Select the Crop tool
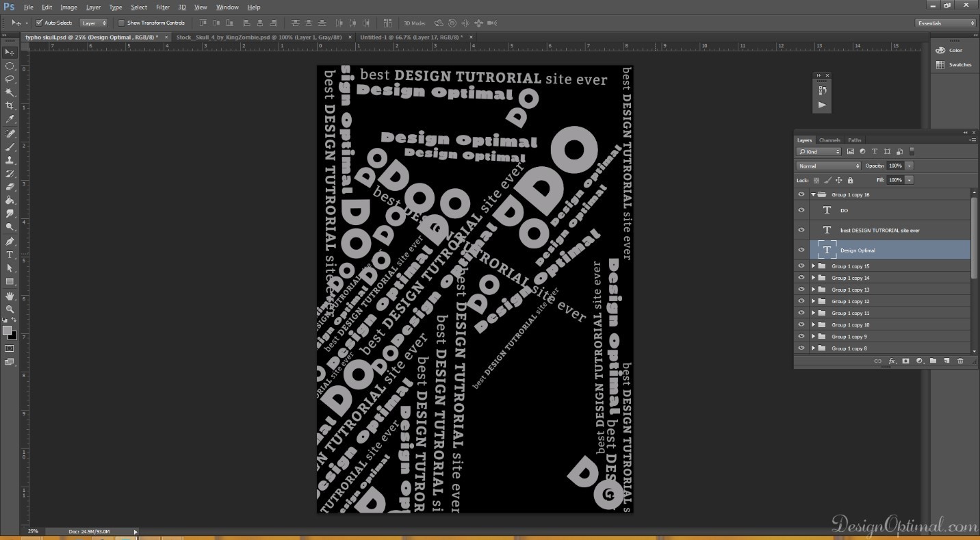Screen dimensions: 980x540 (x=10, y=105)
